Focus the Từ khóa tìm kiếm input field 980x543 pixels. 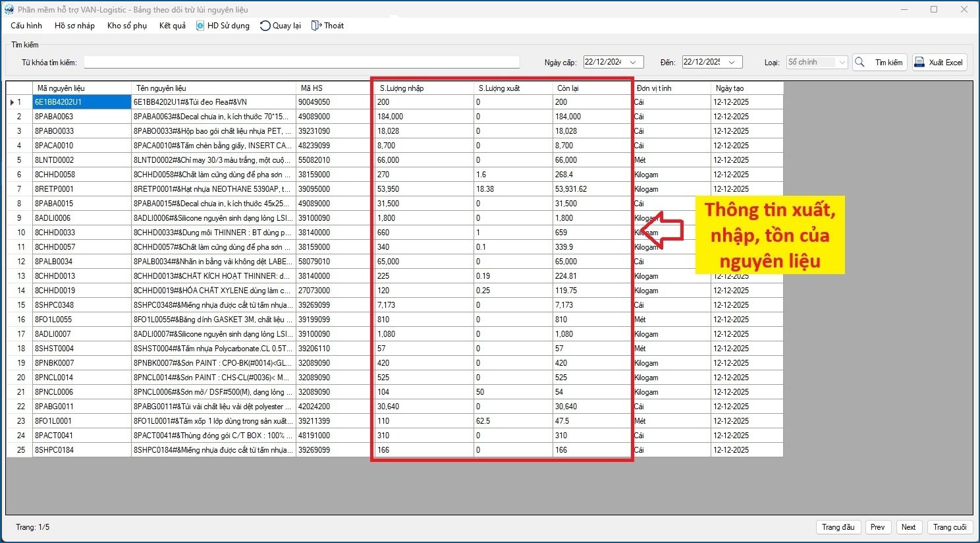302,63
